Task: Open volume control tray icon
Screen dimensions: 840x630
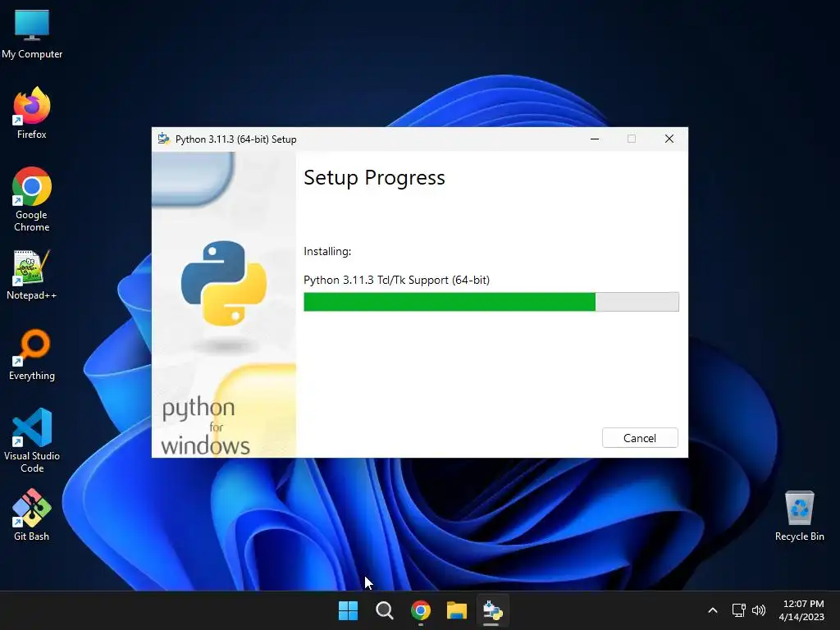Action: coord(759,610)
